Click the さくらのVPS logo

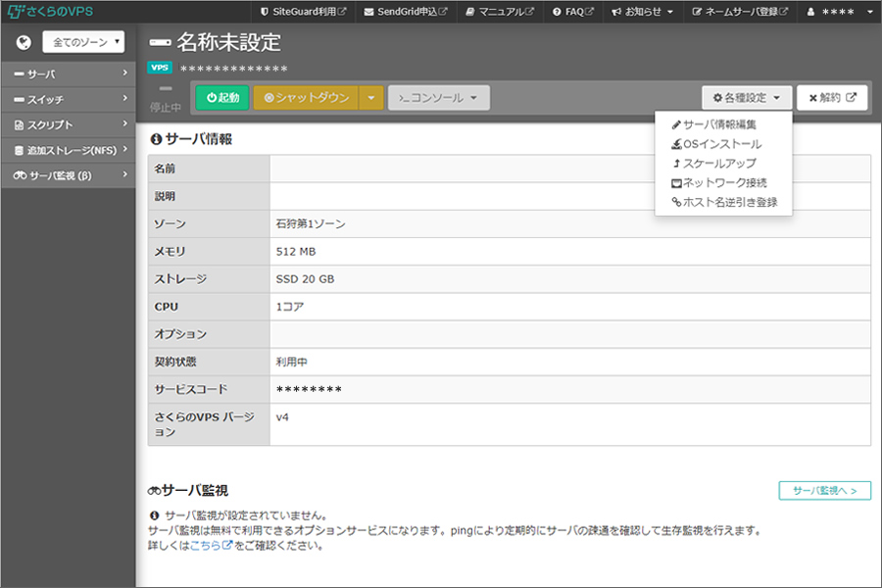[50, 11]
